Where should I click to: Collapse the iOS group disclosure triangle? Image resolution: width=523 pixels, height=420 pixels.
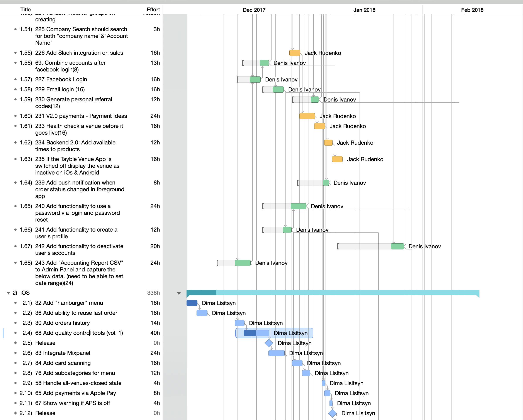pos(8,293)
